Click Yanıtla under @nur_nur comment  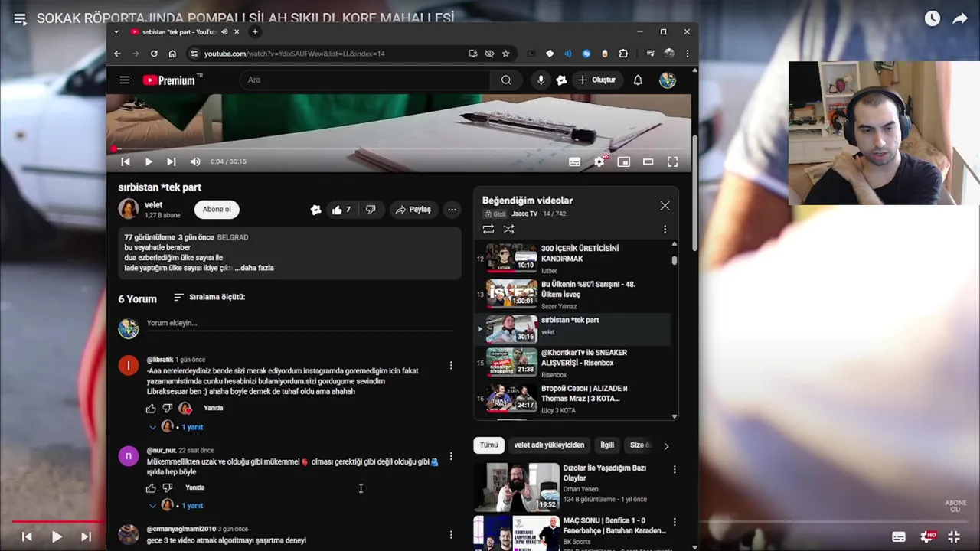pyautogui.click(x=195, y=487)
